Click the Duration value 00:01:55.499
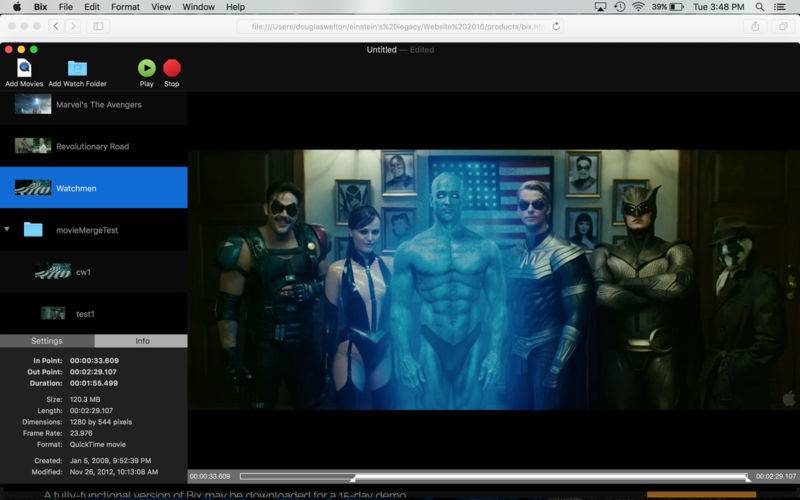 pos(94,383)
